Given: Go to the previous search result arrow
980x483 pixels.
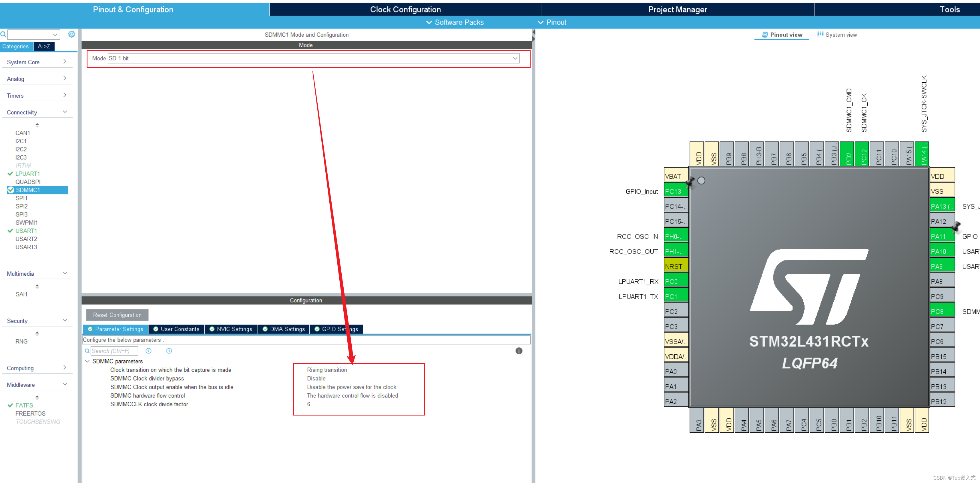Looking at the screenshot, I should [x=148, y=351].
